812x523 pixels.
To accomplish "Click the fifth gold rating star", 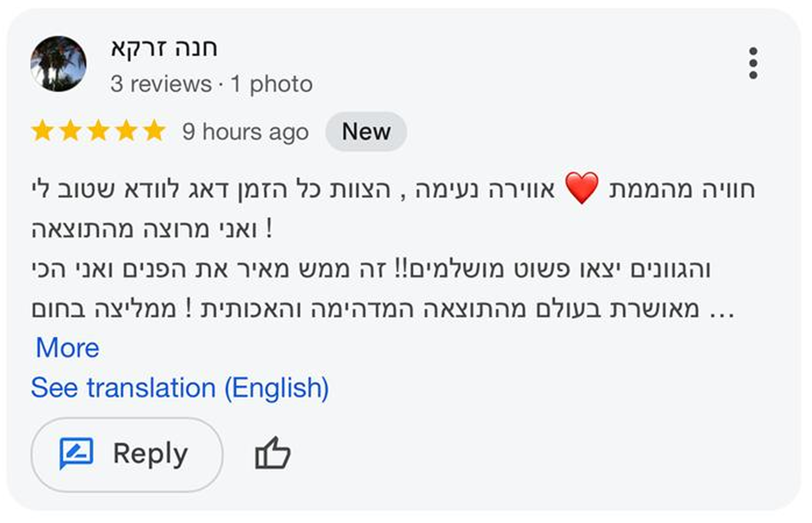I will (x=154, y=130).
